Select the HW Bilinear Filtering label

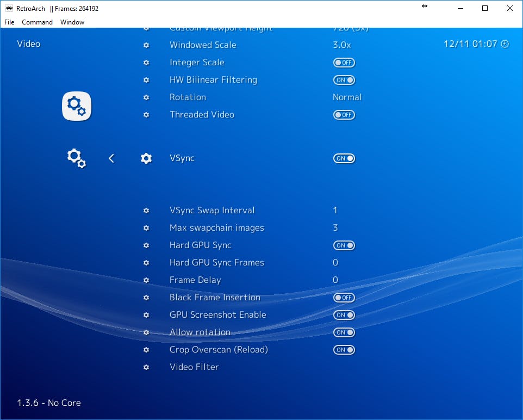tap(214, 80)
